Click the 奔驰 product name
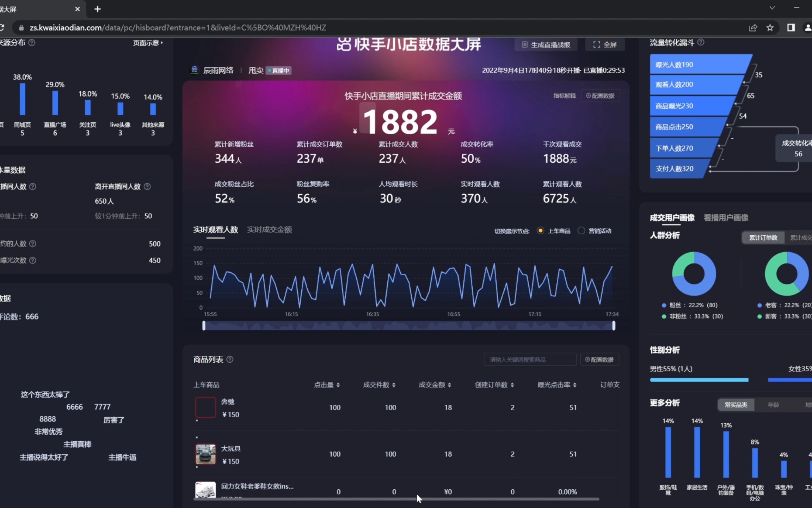This screenshot has width=812, height=508. point(228,401)
